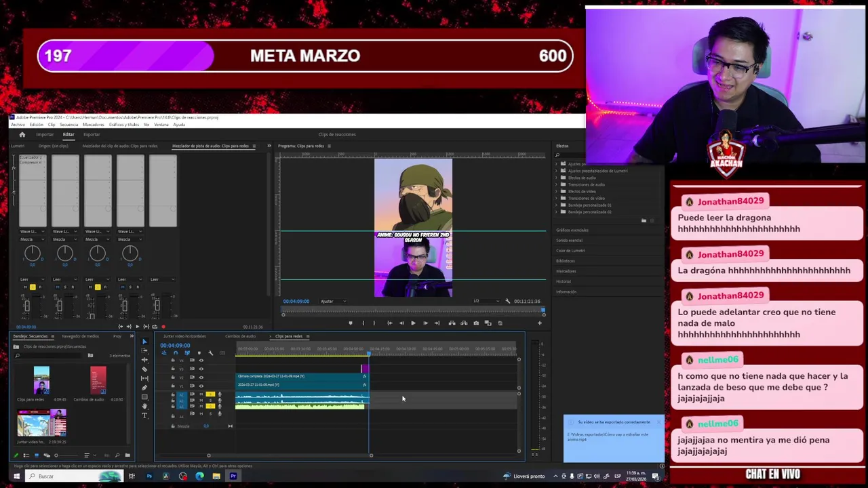
Task: Select the Ripple Edit tool
Action: (144, 360)
